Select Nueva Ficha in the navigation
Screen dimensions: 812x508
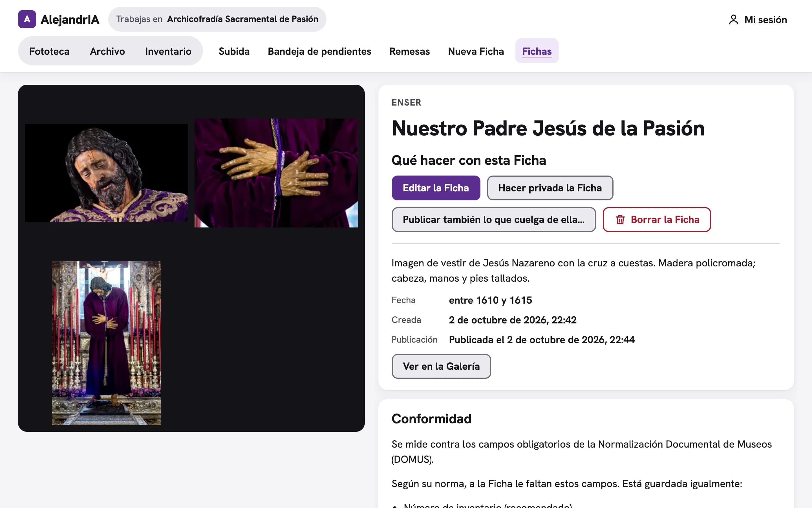[x=476, y=51]
